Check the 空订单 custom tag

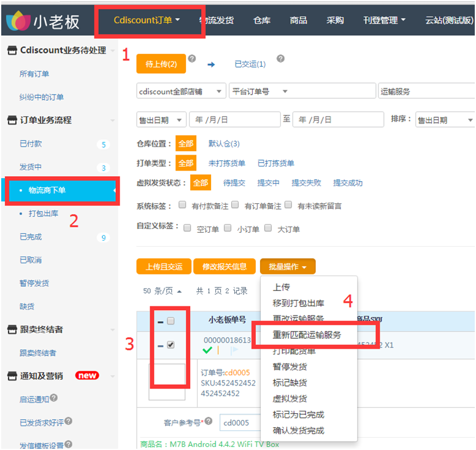(x=187, y=228)
